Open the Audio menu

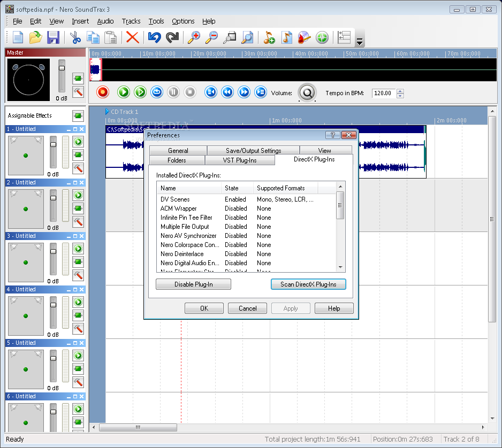[x=105, y=21]
